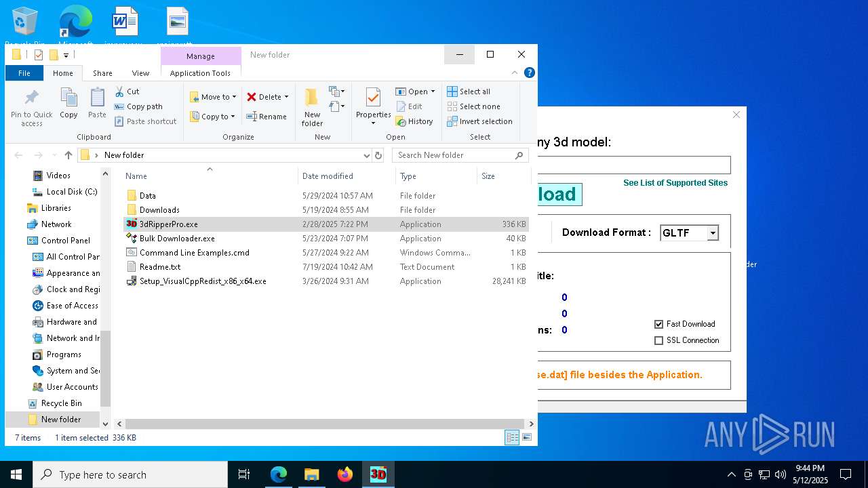Expand Move to dropdown
The height and width of the screenshot is (488, 868).
click(x=234, y=97)
